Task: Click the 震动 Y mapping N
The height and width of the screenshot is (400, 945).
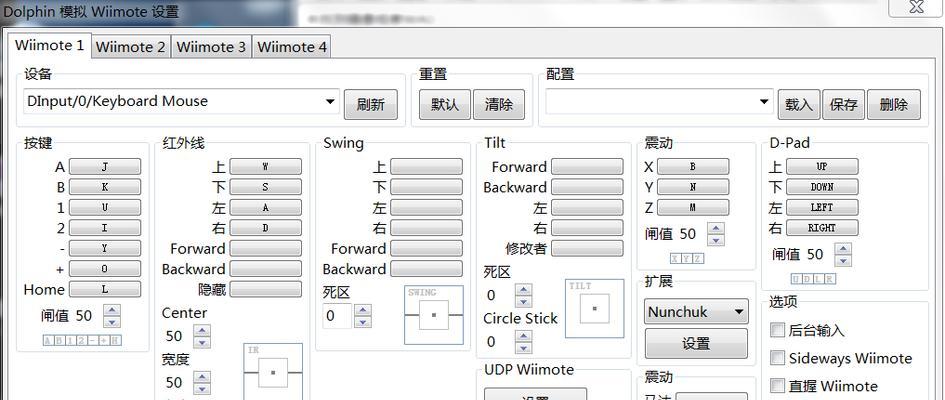Action: 693,187
